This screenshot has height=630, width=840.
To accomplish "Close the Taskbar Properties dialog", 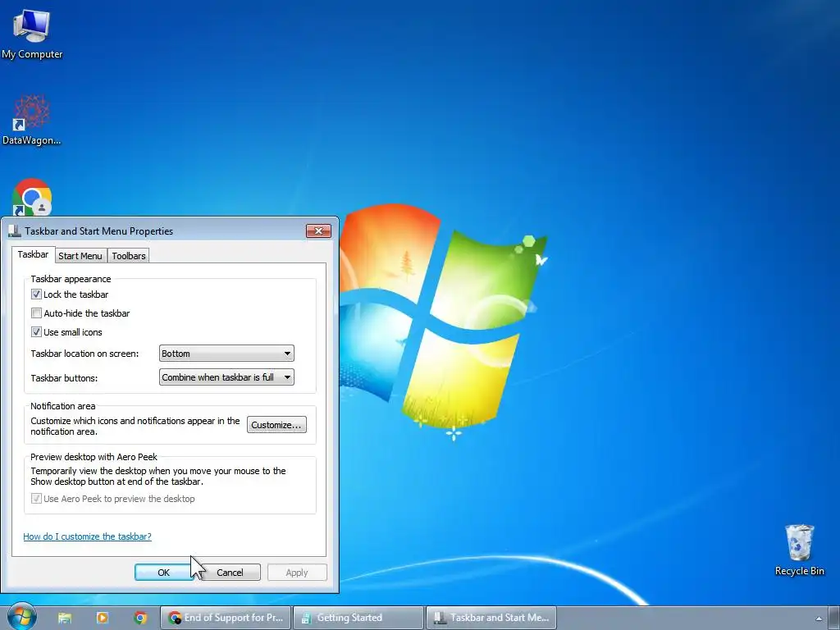I will point(319,231).
